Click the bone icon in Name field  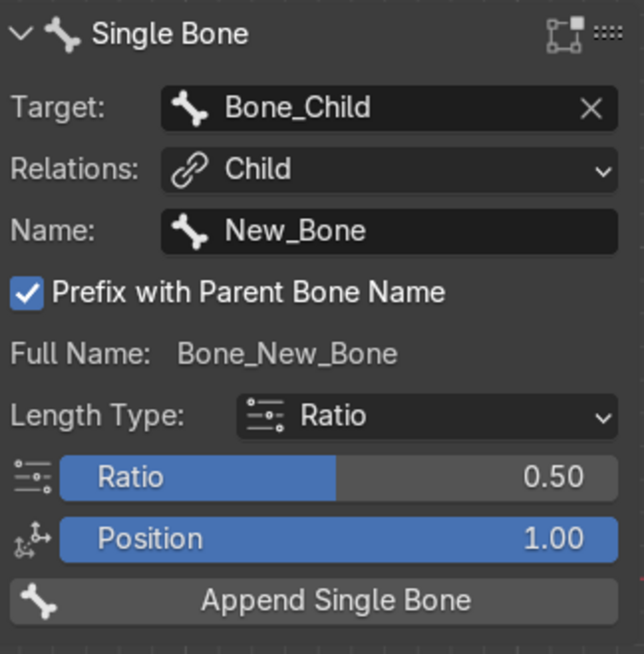point(190,231)
